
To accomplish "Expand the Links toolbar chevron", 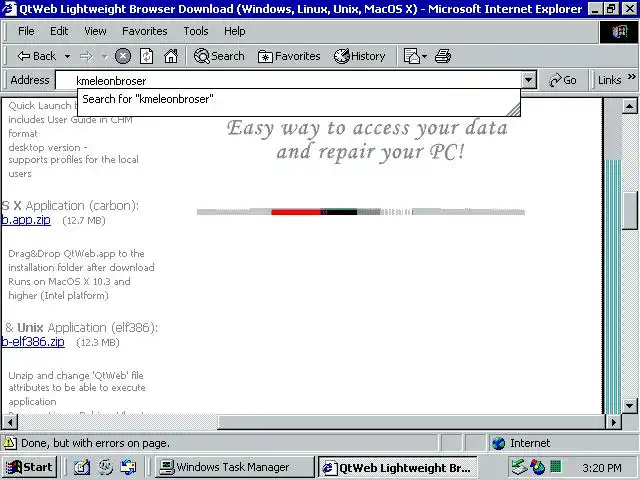I will [x=631, y=77].
